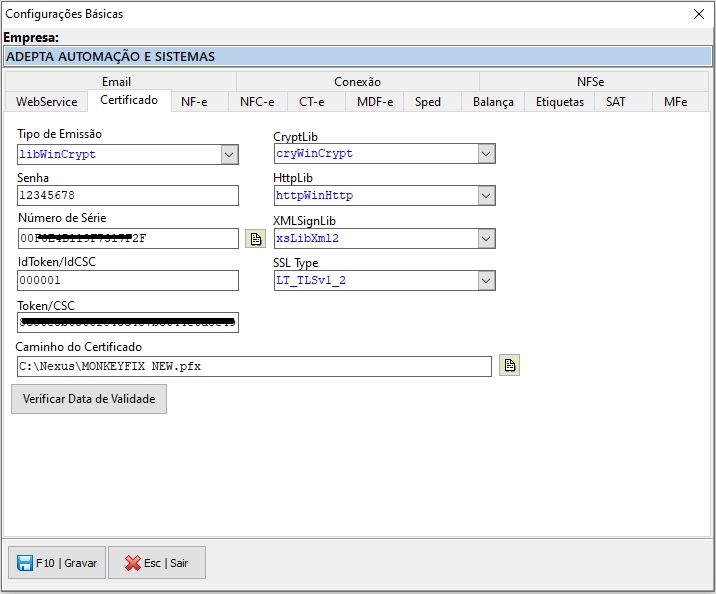
Task: Expand the SSL Type dropdown
Action: click(486, 281)
